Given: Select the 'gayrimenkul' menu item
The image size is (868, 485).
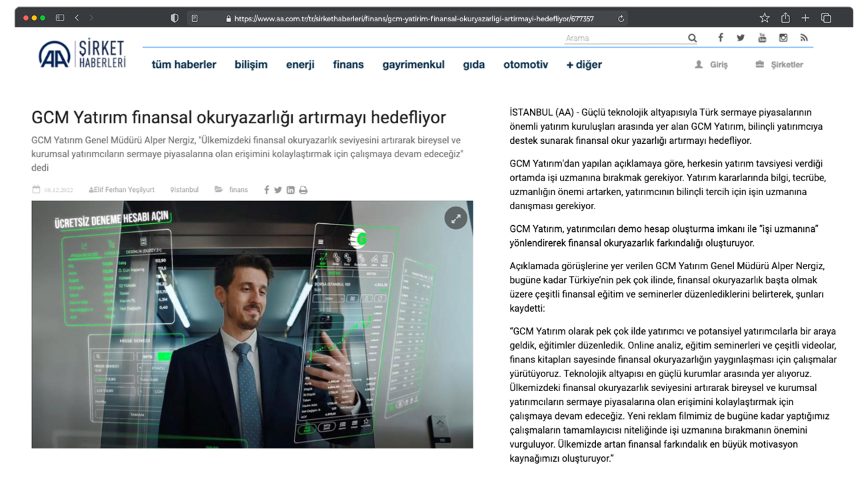Looking at the screenshot, I should (x=413, y=65).
